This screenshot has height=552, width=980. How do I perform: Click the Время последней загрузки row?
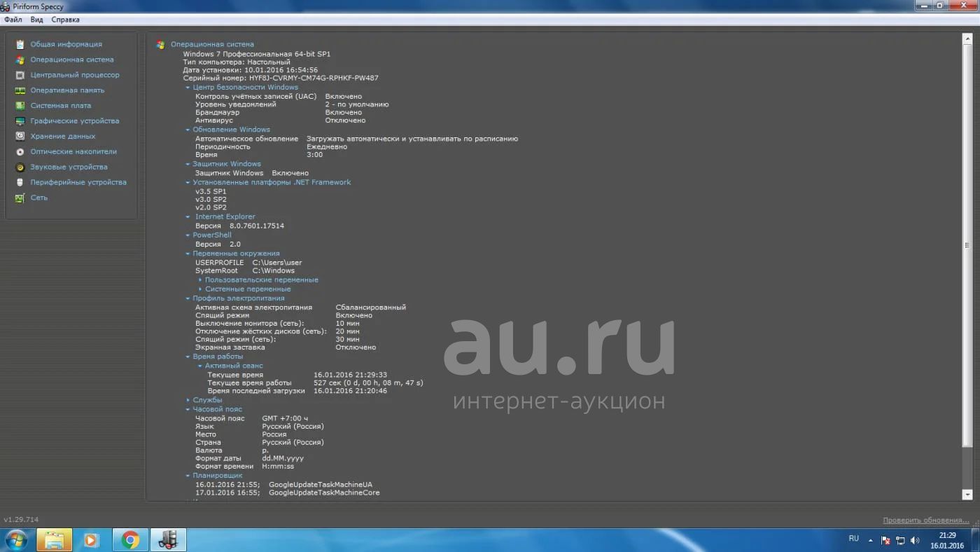(297, 391)
